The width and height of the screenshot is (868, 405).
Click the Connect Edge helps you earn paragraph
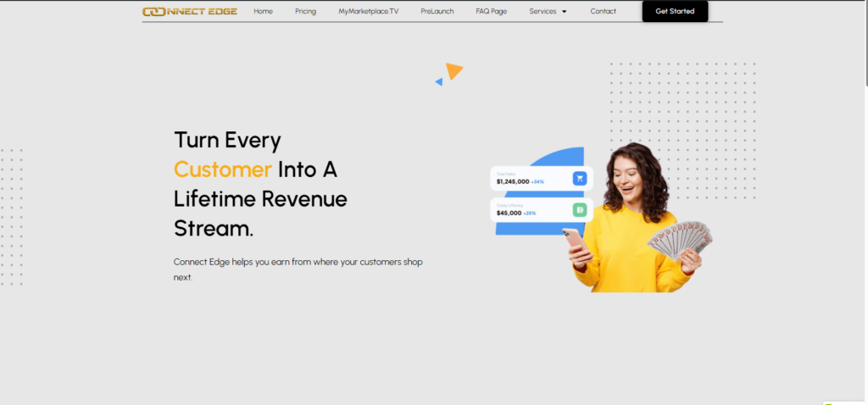tap(298, 269)
